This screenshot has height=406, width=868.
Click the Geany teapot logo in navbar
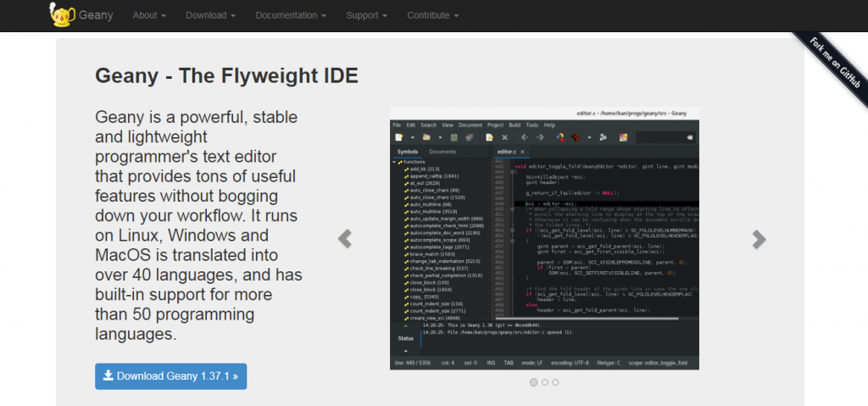(62, 15)
